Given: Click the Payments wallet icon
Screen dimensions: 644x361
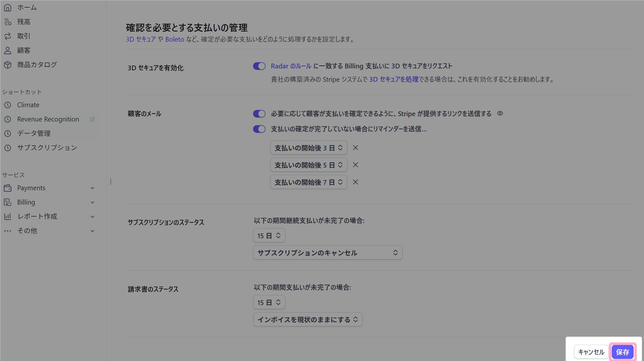Looking at the screenshot, I should [8, 188].
